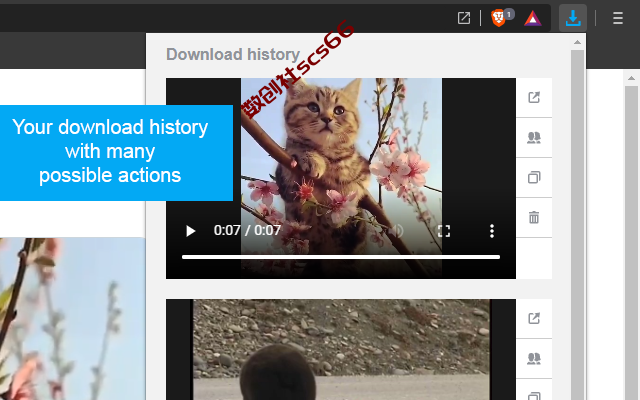
Task: Seek on the cat video progress bar
Action: pos(341,257)
